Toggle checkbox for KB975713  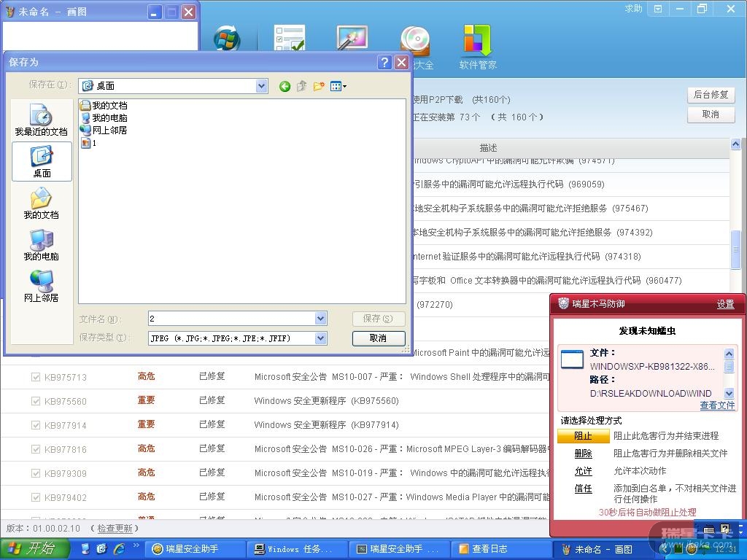35,377
